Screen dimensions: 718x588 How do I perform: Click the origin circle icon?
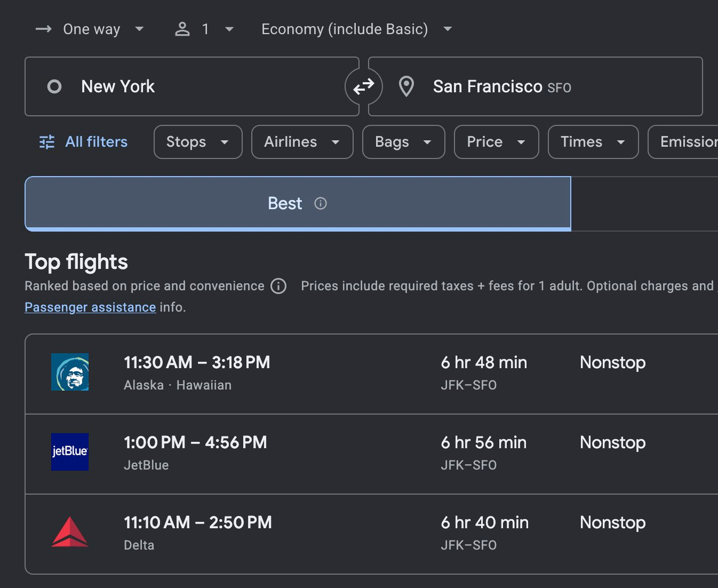(54, 86)
